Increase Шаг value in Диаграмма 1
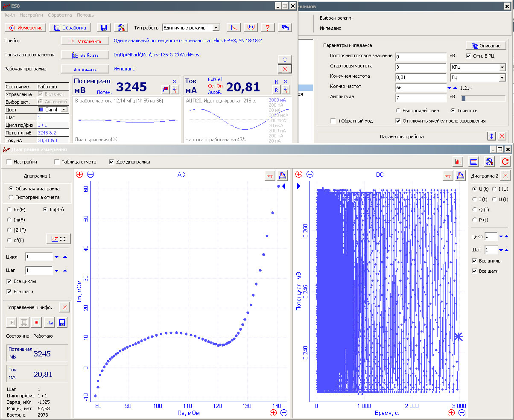Viewport: 514px width, 420px height. coord(65,271)
